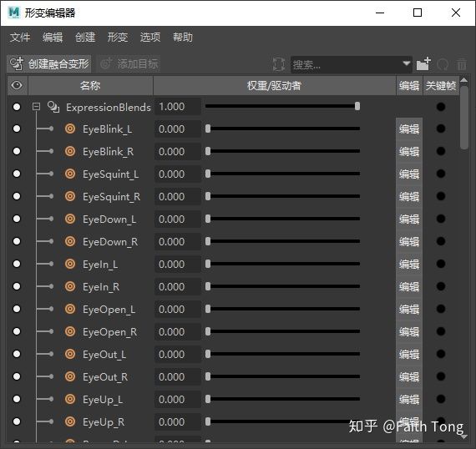Toggle visibility circle for EyeUp_L

click(x=17, y=399)
